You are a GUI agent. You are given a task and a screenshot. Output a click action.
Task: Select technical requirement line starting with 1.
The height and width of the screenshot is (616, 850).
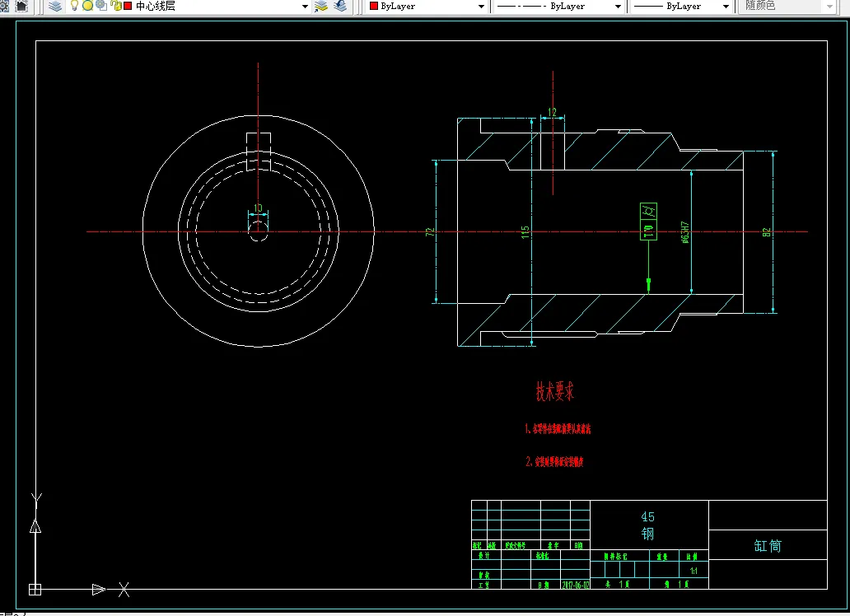(558, 429)
